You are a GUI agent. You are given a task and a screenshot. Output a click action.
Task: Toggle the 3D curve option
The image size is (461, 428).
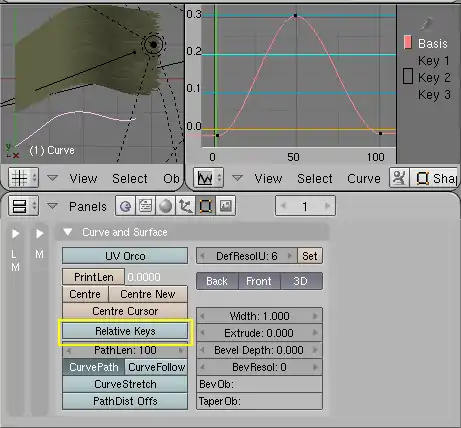(x=301, y=281)
